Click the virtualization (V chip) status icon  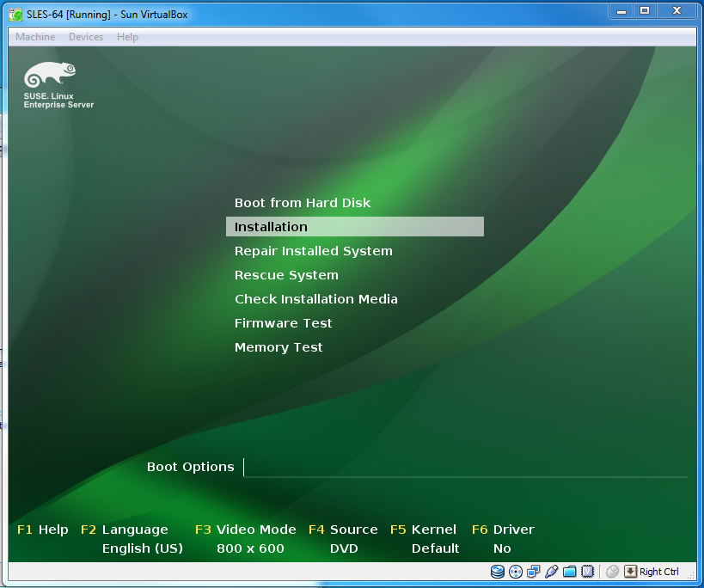point(587,572)
